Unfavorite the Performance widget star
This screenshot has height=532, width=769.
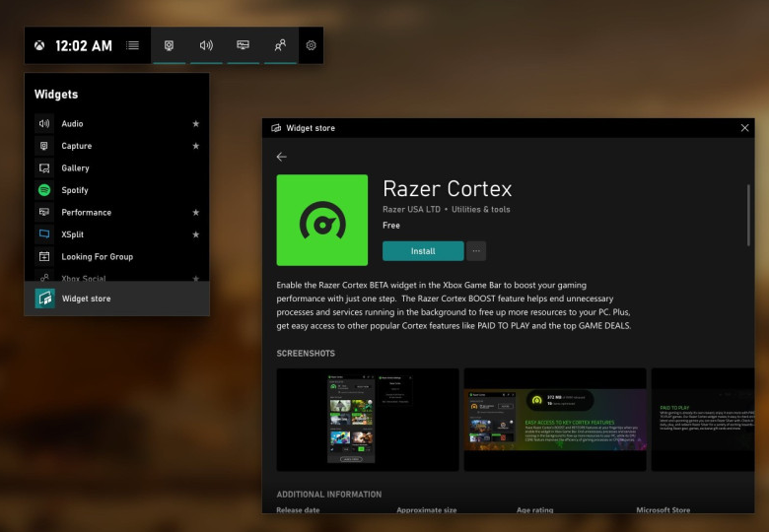[195, 212]
